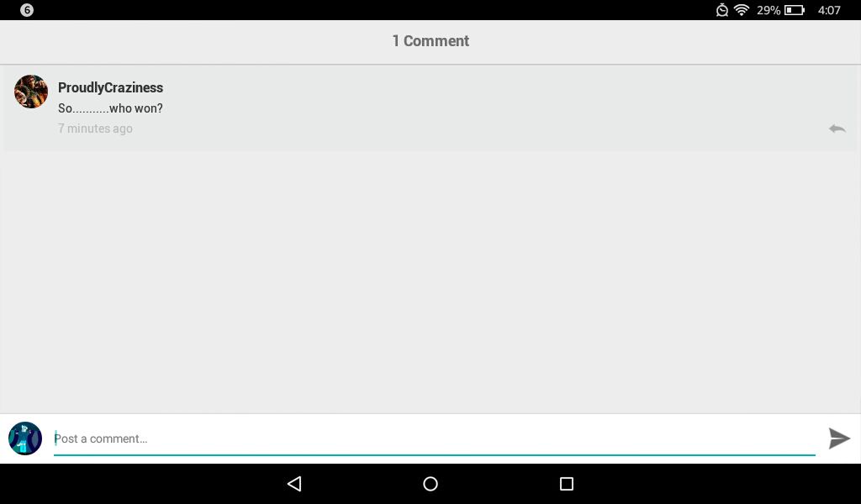Screen dimensions: 861x504
Task: Open ProudlyCraziness's profile picture
Action: [31, 92]
